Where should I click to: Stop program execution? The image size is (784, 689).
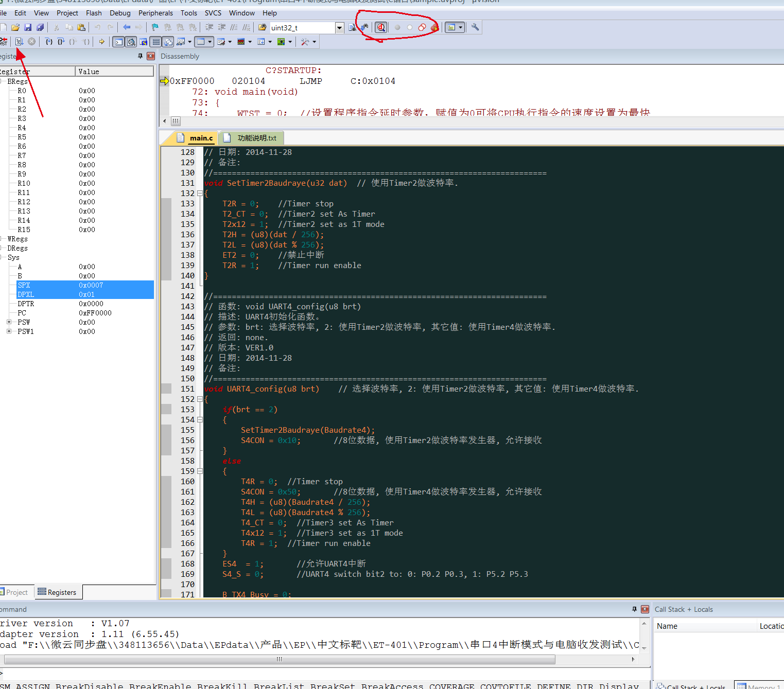click(31, 42)
